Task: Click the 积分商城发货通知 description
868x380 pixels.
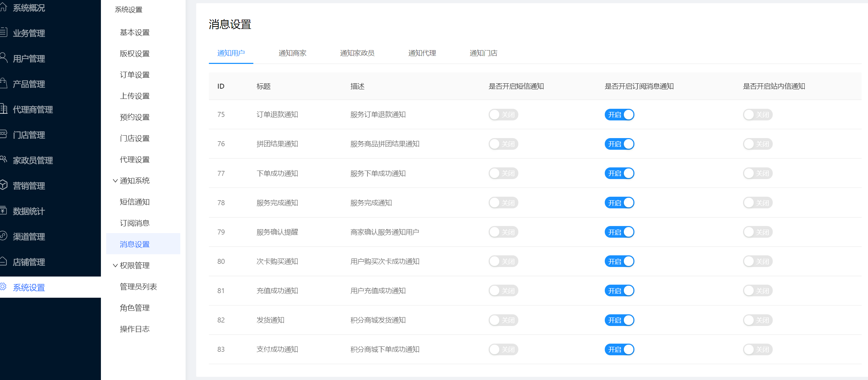Action: coord(378,320)
